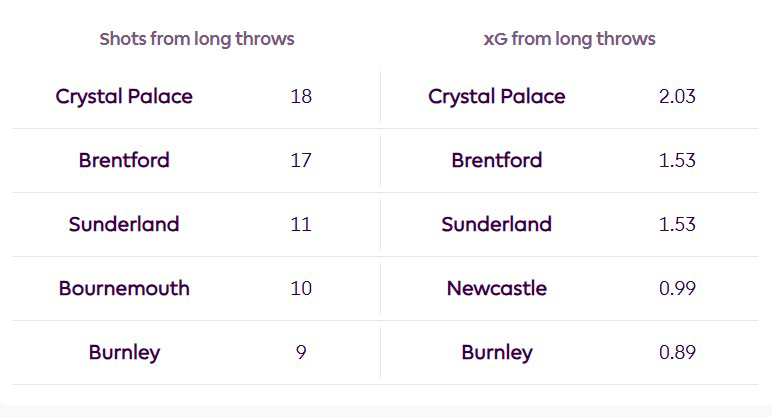Click Brentford's 17 shots value

[x=301, y=160]
